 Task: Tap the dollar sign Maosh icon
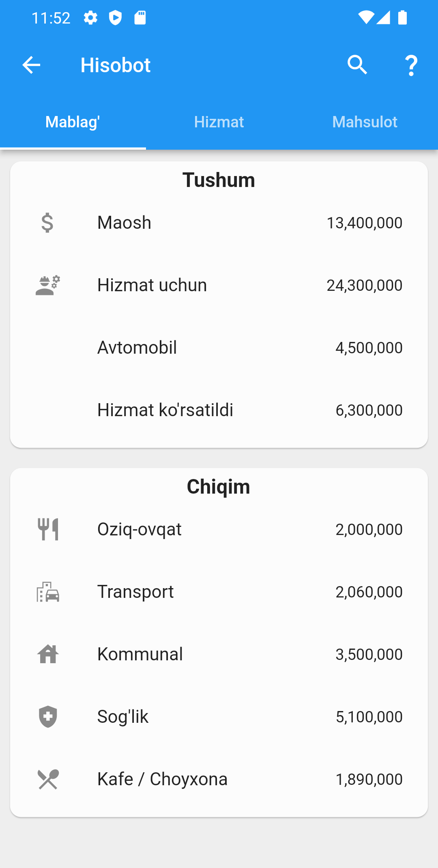tap(47, 223)
